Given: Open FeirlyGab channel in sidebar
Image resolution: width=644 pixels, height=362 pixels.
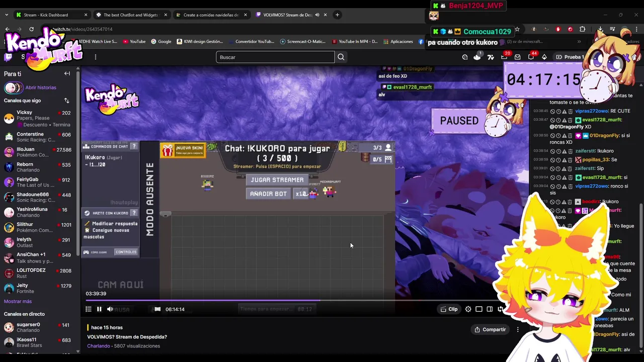Looking at the screenshot, I should click(x=39, y=182).
